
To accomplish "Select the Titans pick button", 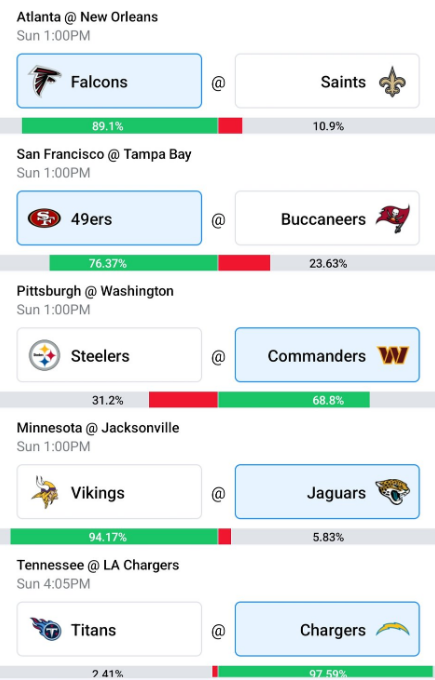I will coord(109,629).
